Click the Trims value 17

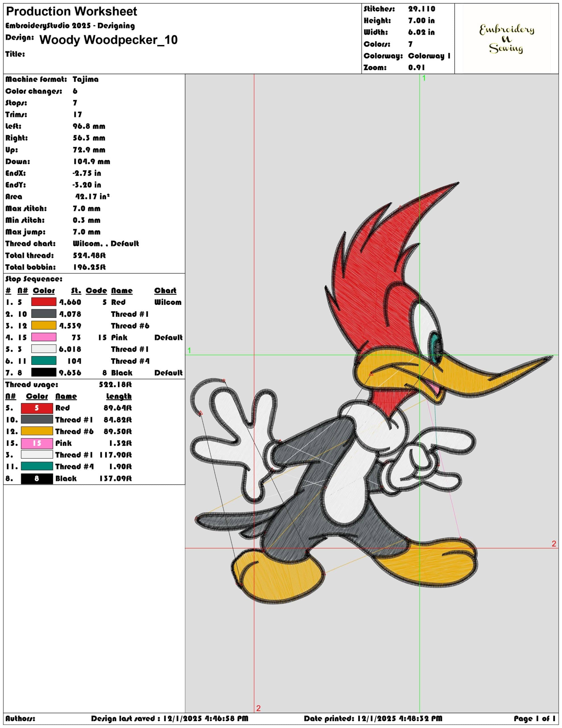tap(77, 115)
